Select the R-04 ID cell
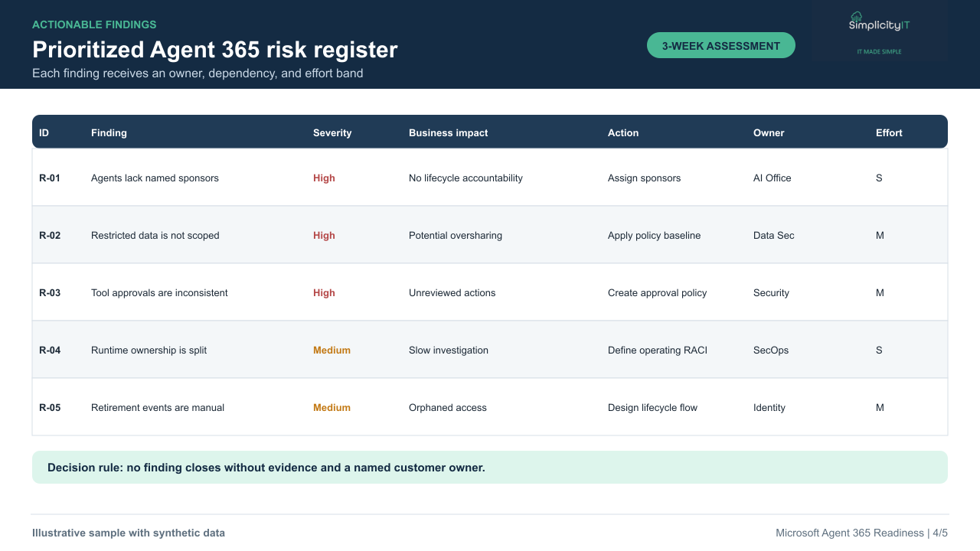The height and width of the screenshot is (551, 980). click(50, 350)
